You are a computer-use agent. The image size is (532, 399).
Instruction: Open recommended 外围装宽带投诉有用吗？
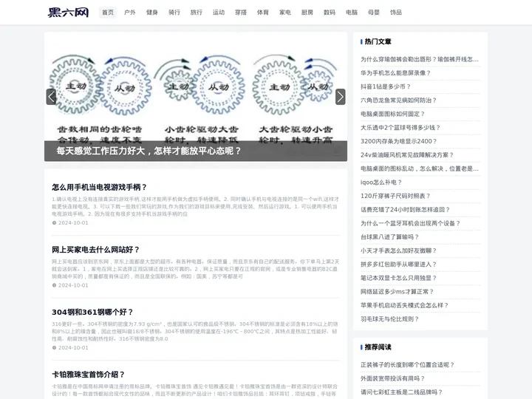(392, 378)
